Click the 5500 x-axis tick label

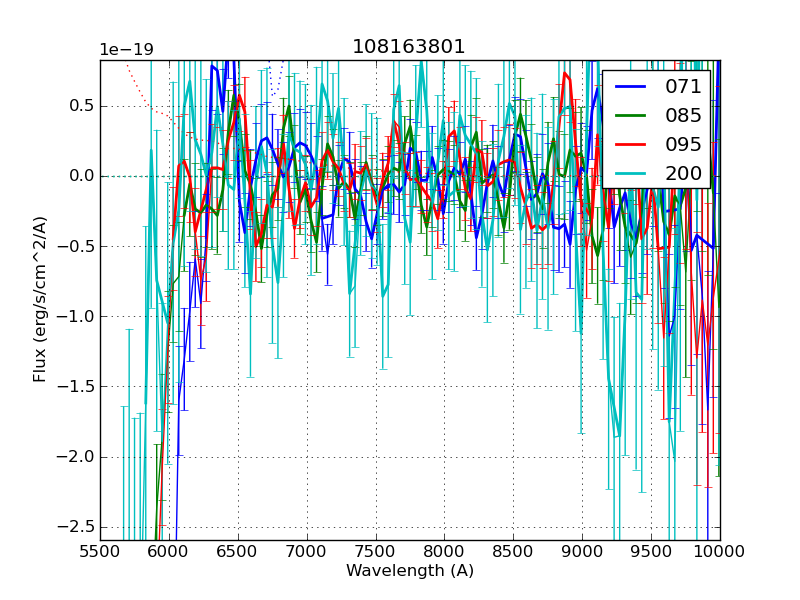click(x=100, y=552)
